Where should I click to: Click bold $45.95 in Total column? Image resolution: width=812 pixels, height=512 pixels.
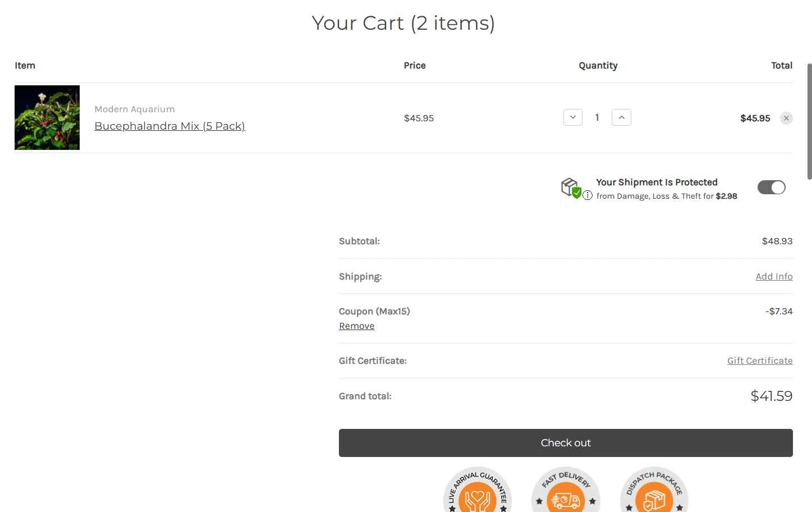[755, 118]
